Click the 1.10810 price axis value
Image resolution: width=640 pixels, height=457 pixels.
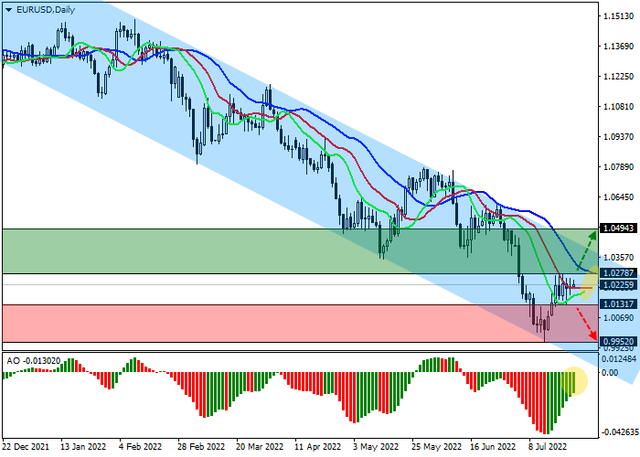pyautogui.click(x=619, y=107)
